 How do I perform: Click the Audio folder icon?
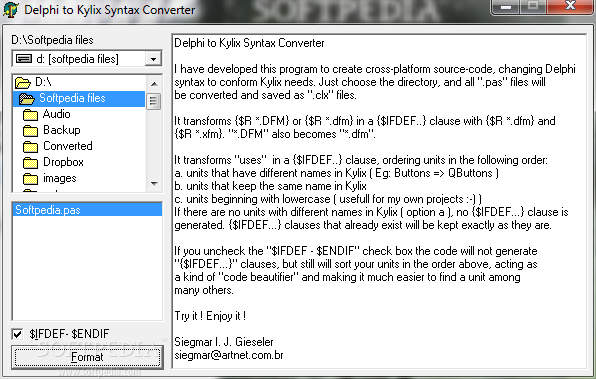[x=30, y=114]
